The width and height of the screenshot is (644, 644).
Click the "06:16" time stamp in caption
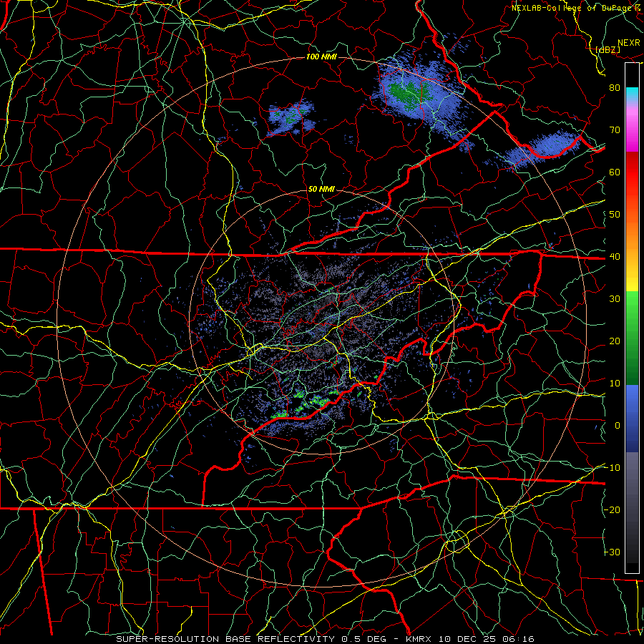coord(517,639)
